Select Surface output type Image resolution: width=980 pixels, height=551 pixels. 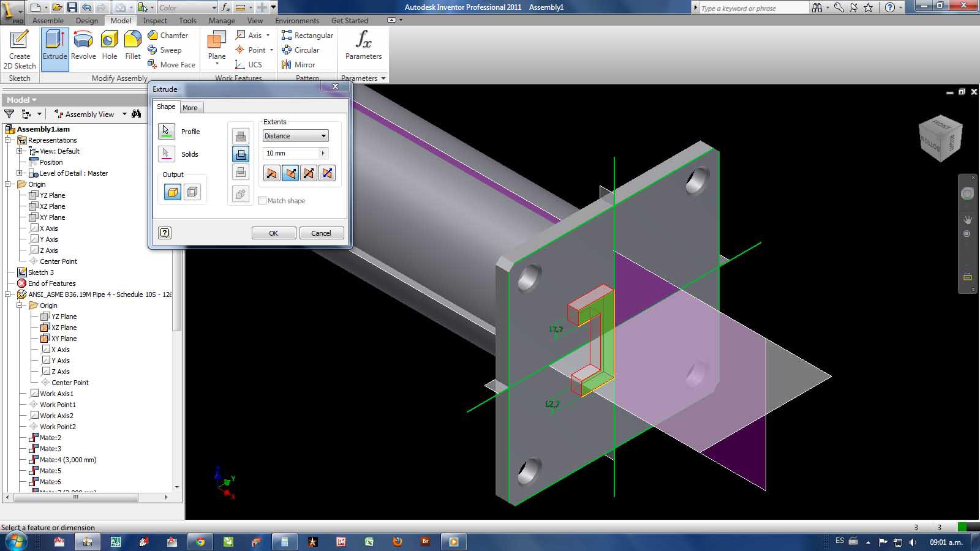pyautogui.click(x=192, y=192)
